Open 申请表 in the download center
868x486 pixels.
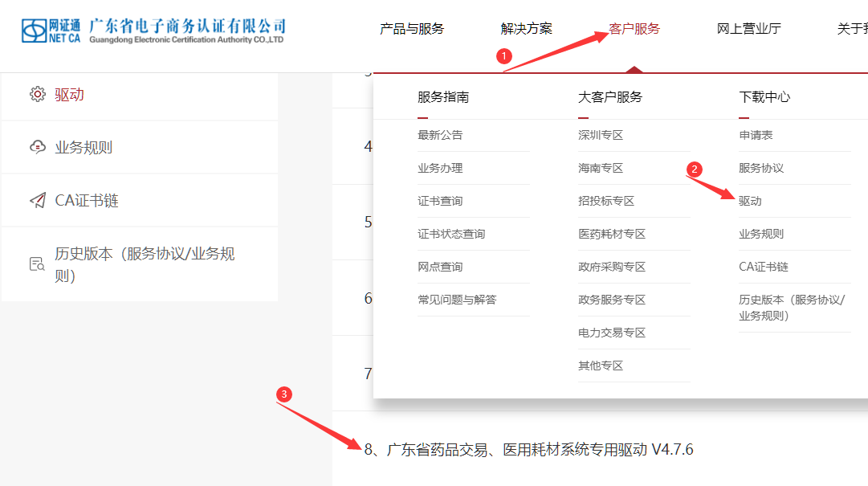click(x=756, y=135)
